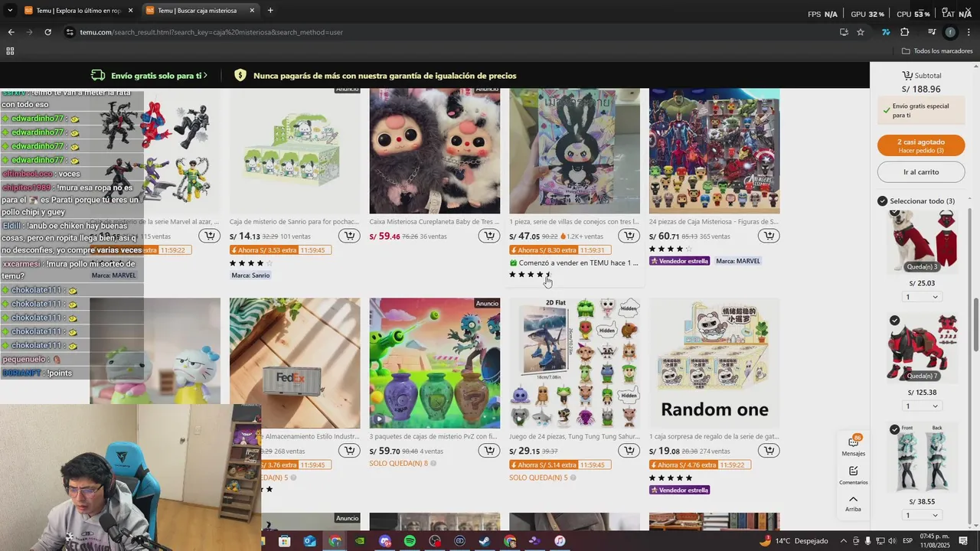Viewport: 980px width, 551px height.
Task: Click the Ir al carrito button
Action: click(x=921, y=172)
